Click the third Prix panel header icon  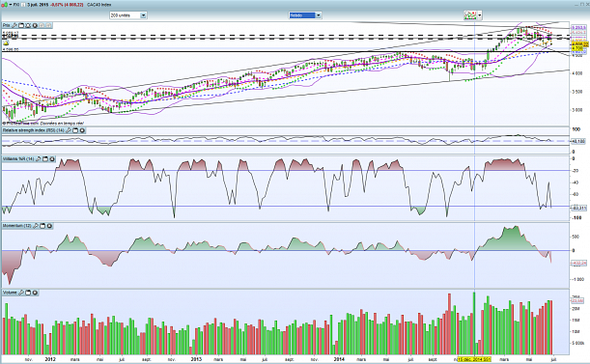(28, 25)
